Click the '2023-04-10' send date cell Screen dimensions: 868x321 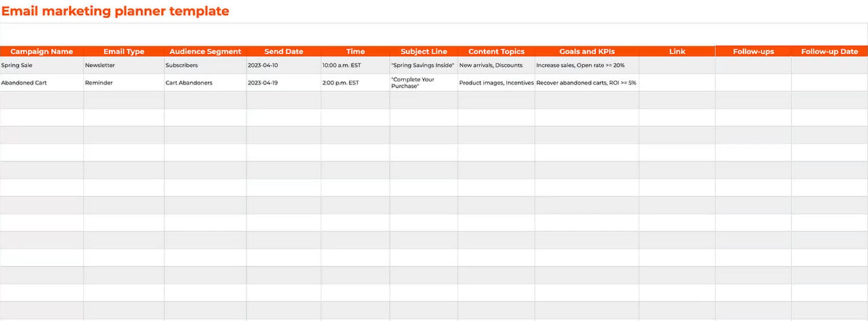(x=284, y=66)
